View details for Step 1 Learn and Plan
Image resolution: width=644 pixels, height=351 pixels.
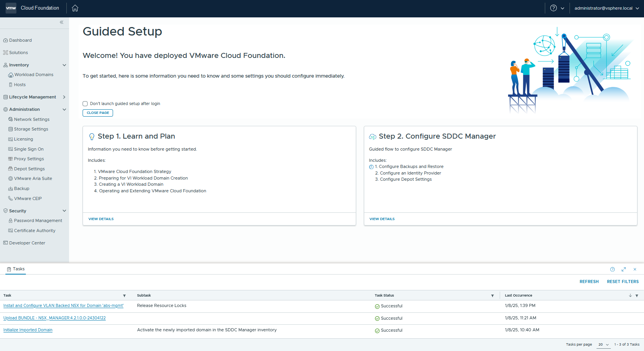click(101, 219)
